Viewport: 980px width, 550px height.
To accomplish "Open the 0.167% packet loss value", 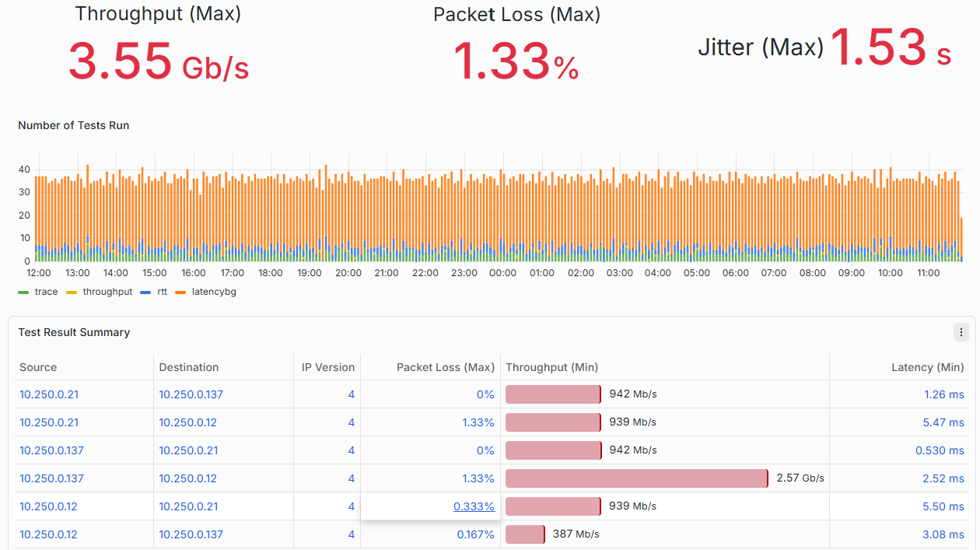I will 476,534.
